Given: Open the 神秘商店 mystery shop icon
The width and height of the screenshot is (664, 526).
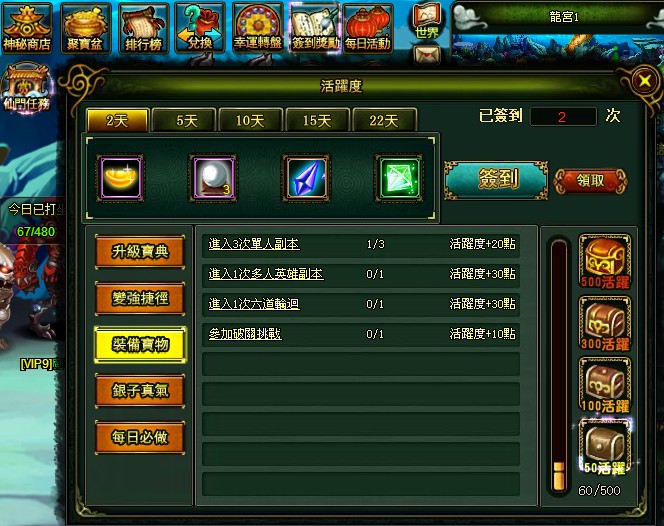Looking at the screenshot, I should coord(27,28).
